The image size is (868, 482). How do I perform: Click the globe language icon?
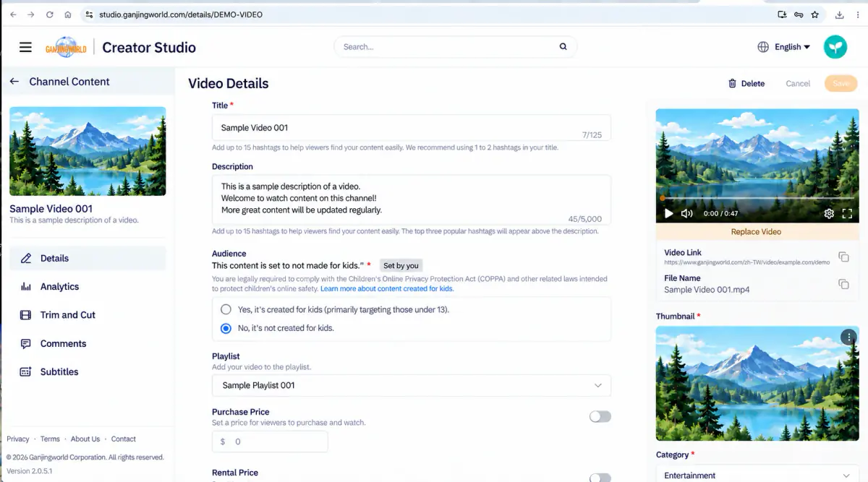pyautogui.click(x=763, y=47)
